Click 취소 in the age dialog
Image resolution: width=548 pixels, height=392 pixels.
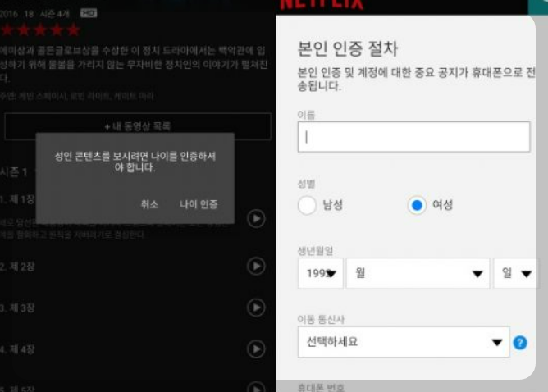coord(149,204)
